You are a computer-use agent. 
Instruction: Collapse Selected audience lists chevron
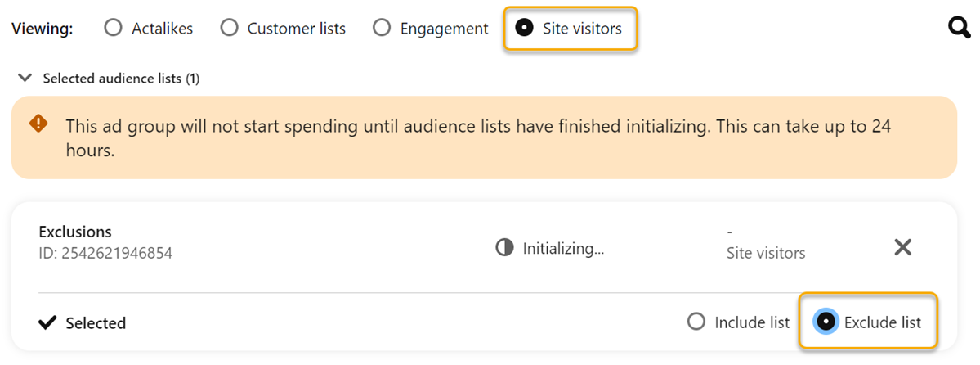26,79
